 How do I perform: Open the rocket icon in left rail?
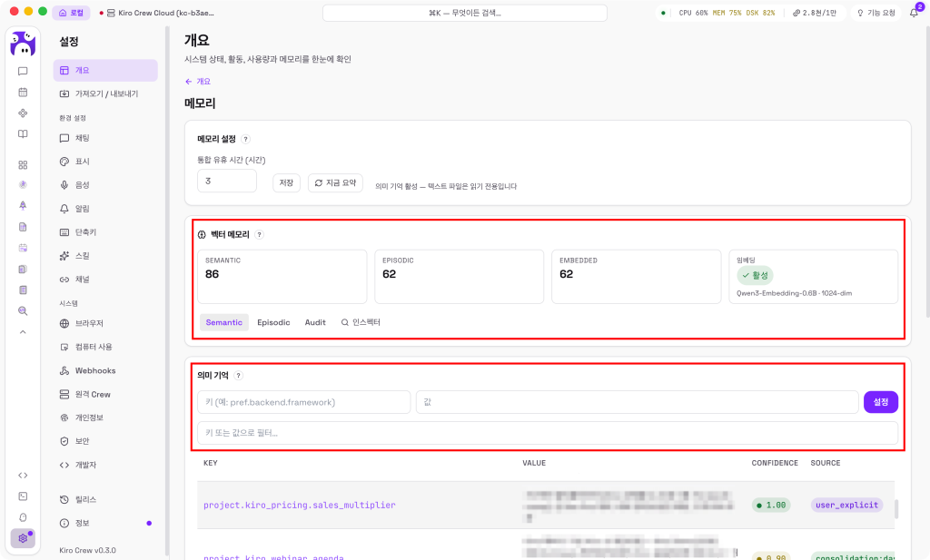[x=23, y=206]
